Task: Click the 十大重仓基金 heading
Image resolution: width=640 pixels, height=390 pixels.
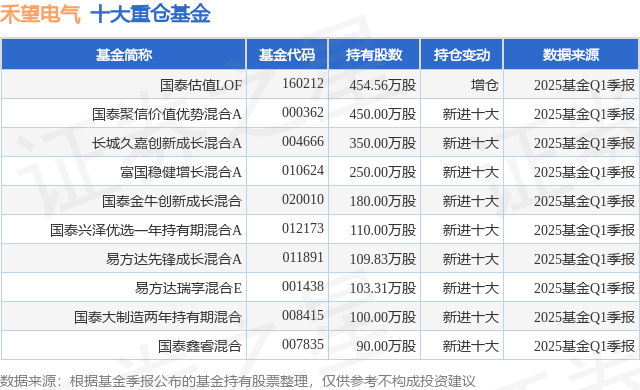Action: (150, 14)
